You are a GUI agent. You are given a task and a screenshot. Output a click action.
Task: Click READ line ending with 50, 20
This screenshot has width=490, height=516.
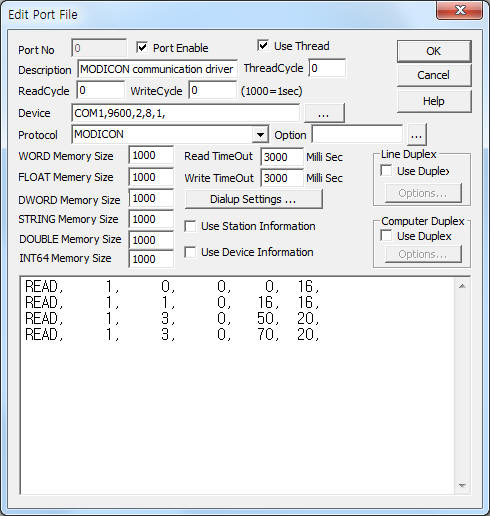tap(172, 318)
